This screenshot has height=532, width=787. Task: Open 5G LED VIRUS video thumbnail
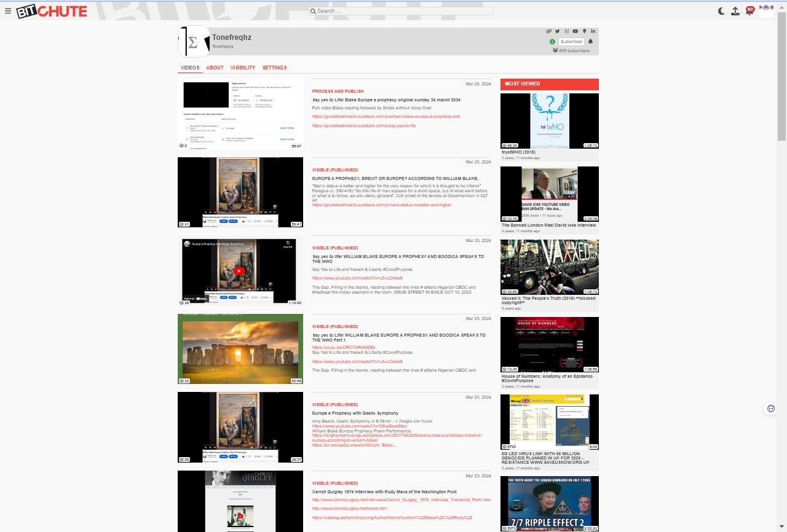point(549,422)
